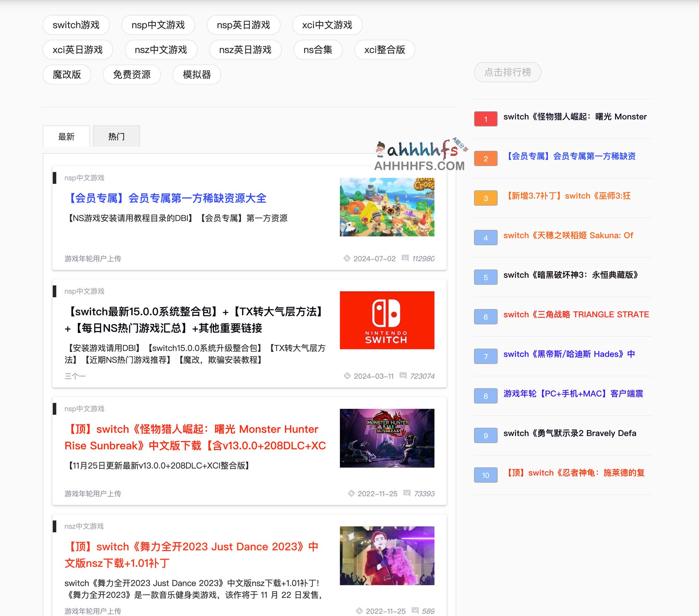Select nsz中文游戏 category tag

[x=161, y=50]
